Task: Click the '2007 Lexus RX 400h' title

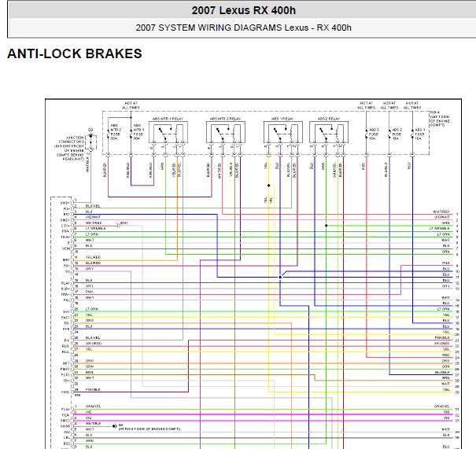Action: pos(243,10)
